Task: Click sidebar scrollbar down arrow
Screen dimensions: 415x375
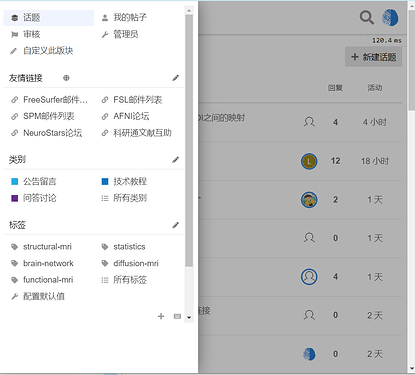Action: pos(189,317)
